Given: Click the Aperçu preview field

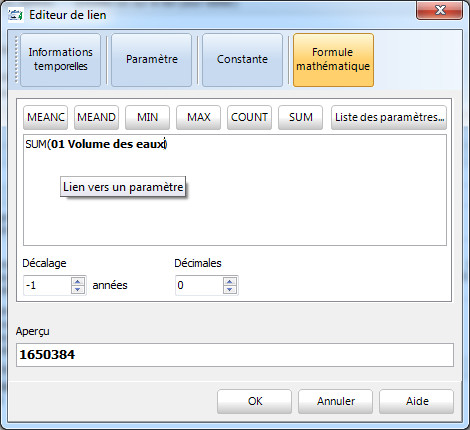Looking at the screenshot, I should point(235,355).
